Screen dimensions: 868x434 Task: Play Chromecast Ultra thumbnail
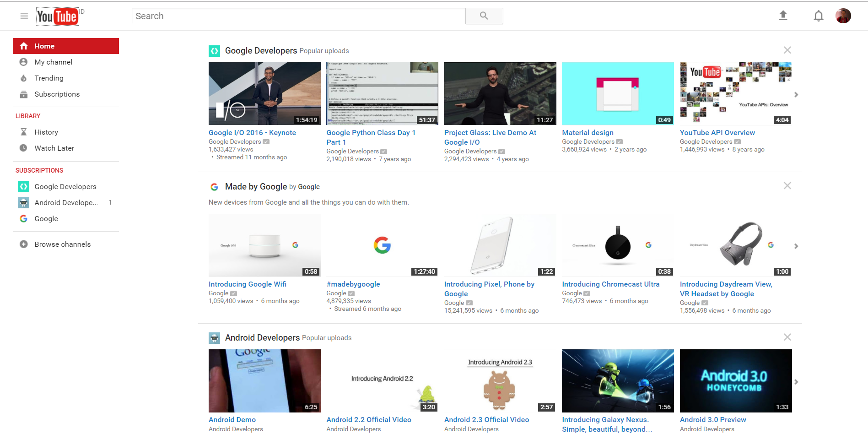[x=618, y=245]
